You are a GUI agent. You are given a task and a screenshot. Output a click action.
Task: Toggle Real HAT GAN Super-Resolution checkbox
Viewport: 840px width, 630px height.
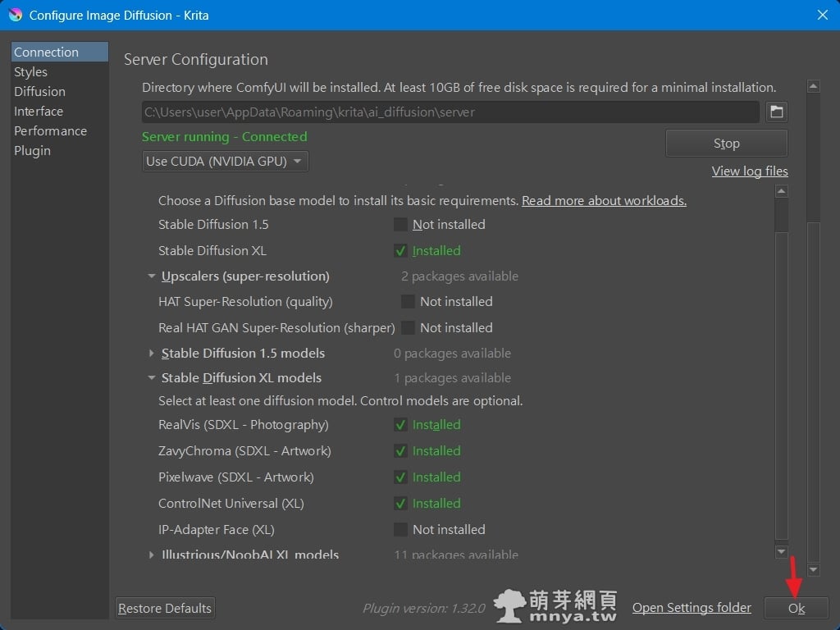(408, 328)
